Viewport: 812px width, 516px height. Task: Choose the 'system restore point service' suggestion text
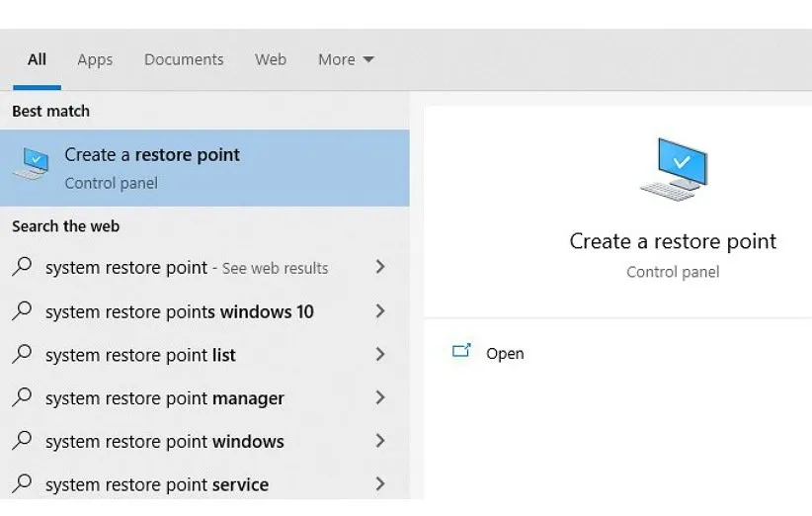[x=157, y=484]
